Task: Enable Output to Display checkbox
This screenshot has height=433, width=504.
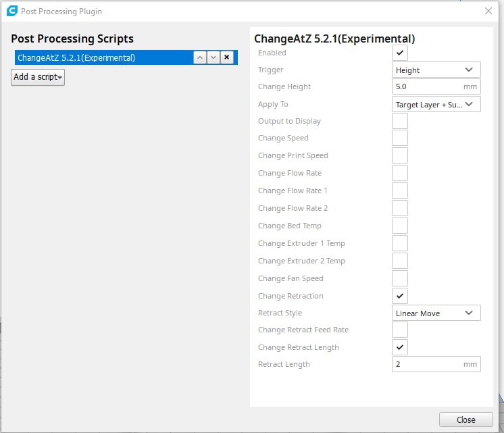Action: (399, 121)
